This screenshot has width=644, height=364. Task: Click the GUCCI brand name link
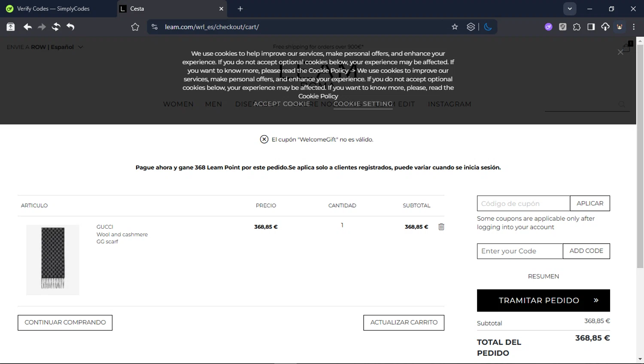point(105,227)
